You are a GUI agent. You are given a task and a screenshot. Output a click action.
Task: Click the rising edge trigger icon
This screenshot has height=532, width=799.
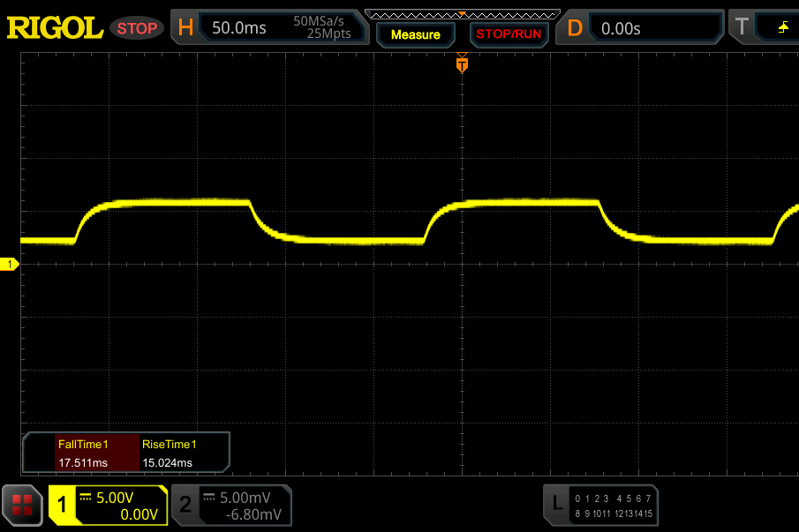click(783, 27)
